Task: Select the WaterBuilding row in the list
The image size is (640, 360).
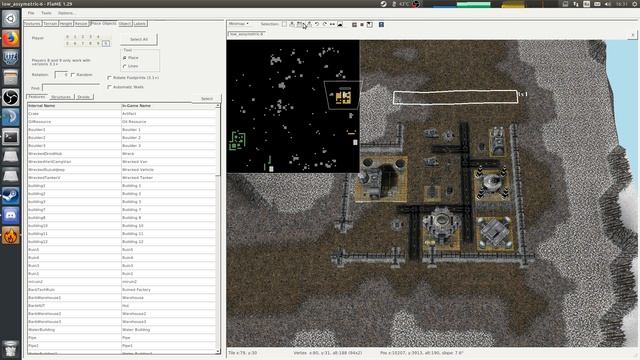Action: coord(122,330)
